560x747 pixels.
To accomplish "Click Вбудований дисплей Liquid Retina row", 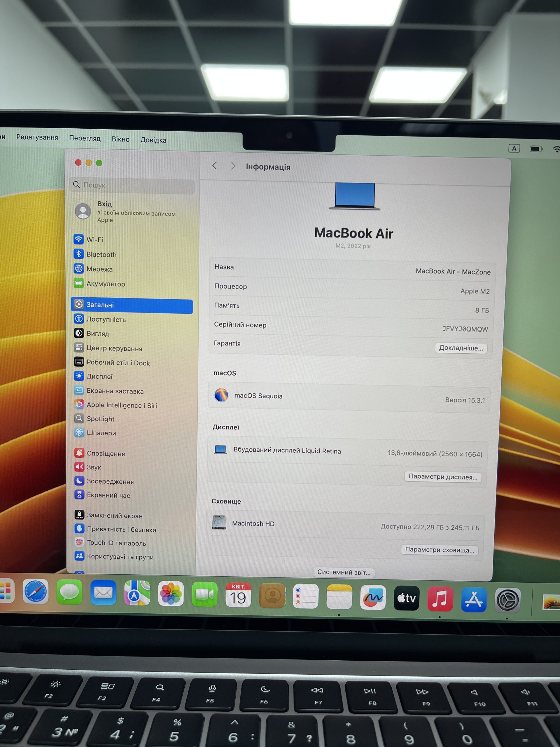I will pos(348,452).
